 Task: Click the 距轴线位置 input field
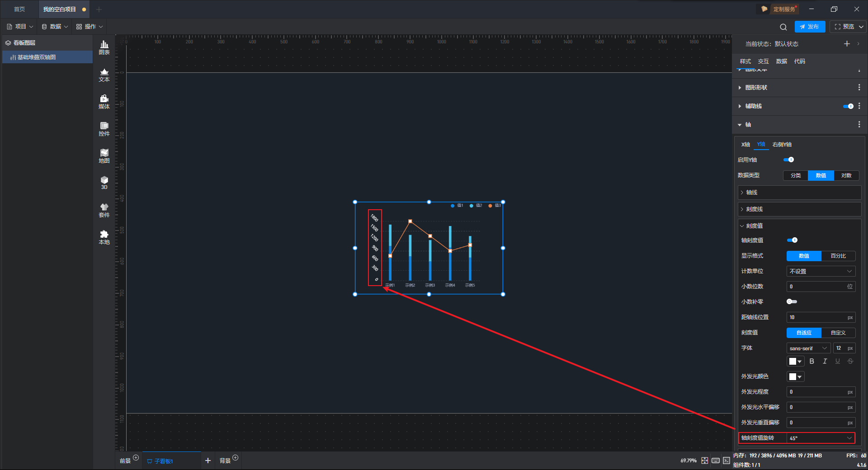[821, 317]
